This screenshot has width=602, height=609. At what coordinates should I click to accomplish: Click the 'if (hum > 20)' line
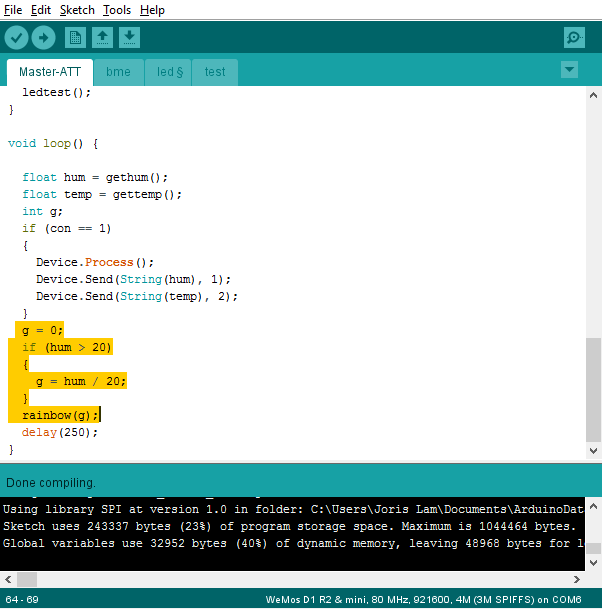[67, 347]
